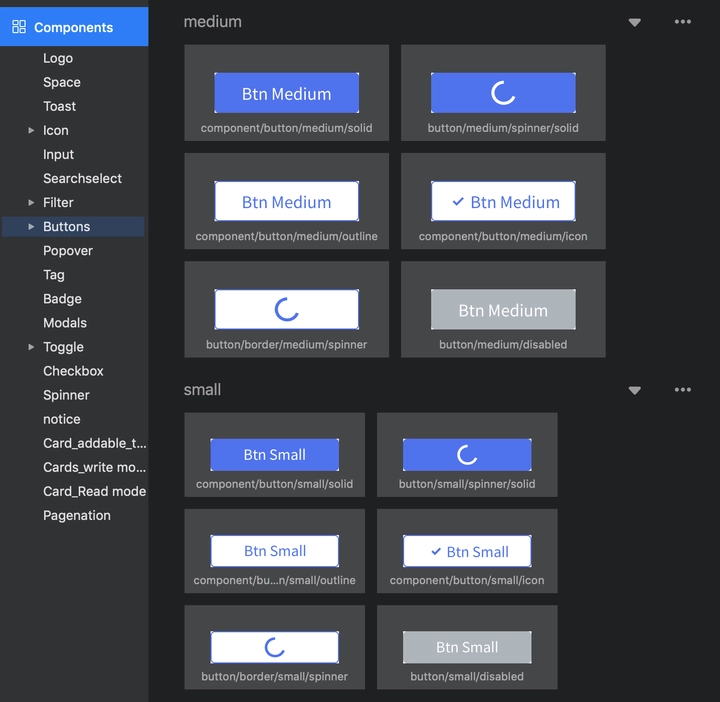720x702 pixels.
Task: Open the Pagenation item in sidebar
Action: tap(77, 516)
